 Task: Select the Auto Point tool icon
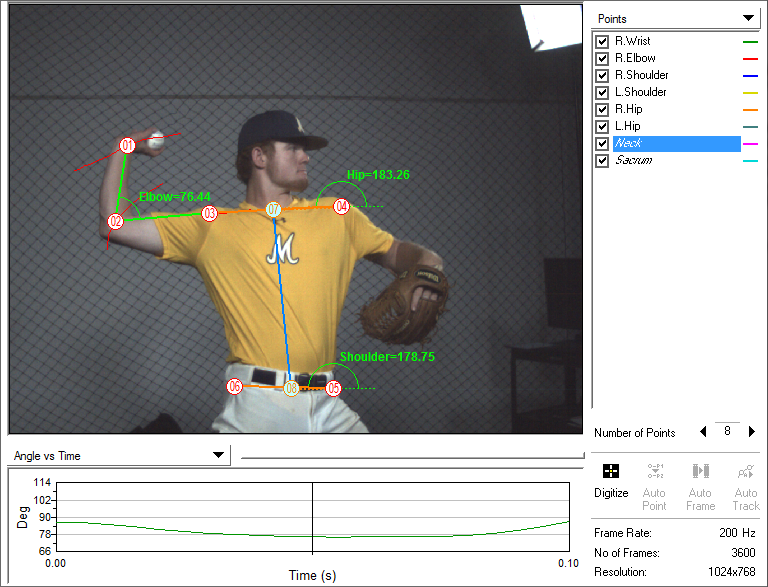[656, 472]
